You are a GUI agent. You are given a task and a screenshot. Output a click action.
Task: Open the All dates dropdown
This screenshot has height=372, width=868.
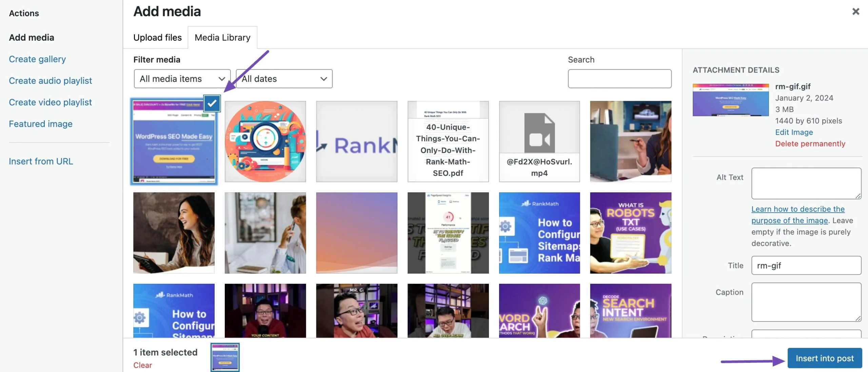[x=284, y=79]
